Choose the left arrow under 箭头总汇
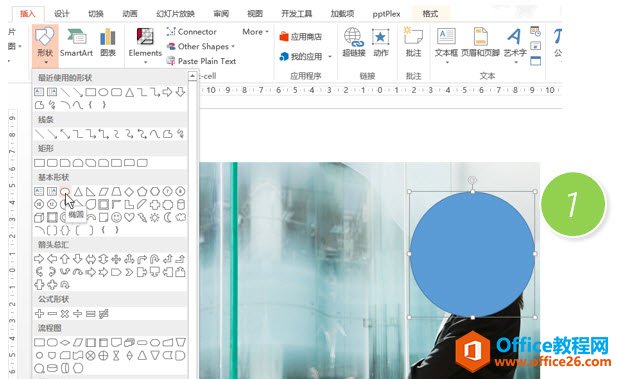618x379 pixels. coord(52,259)
